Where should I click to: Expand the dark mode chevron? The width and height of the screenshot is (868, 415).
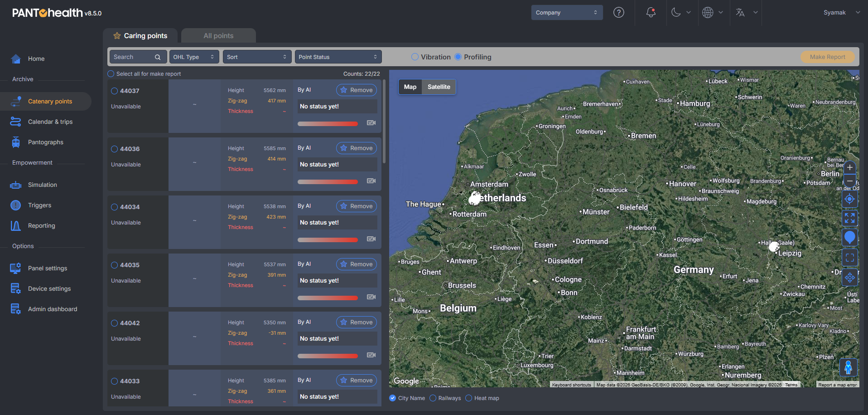689,12
